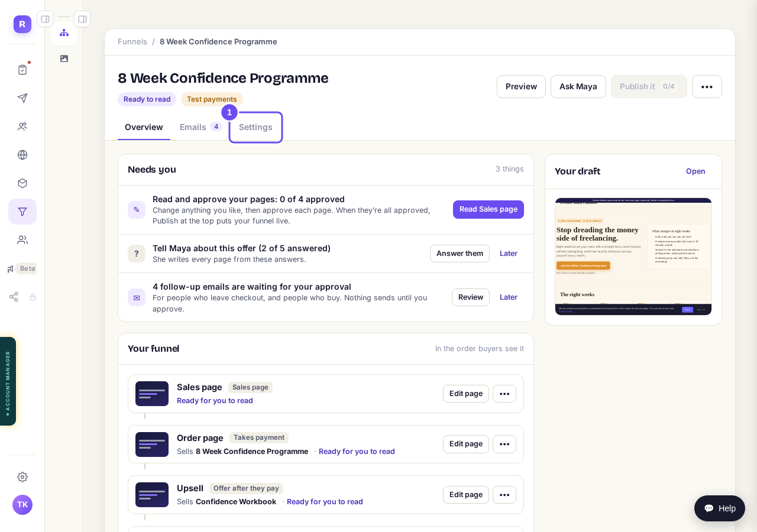Toggle the right panel collapse icon
The image size is (757, 532).
click(x=82, y=19)
